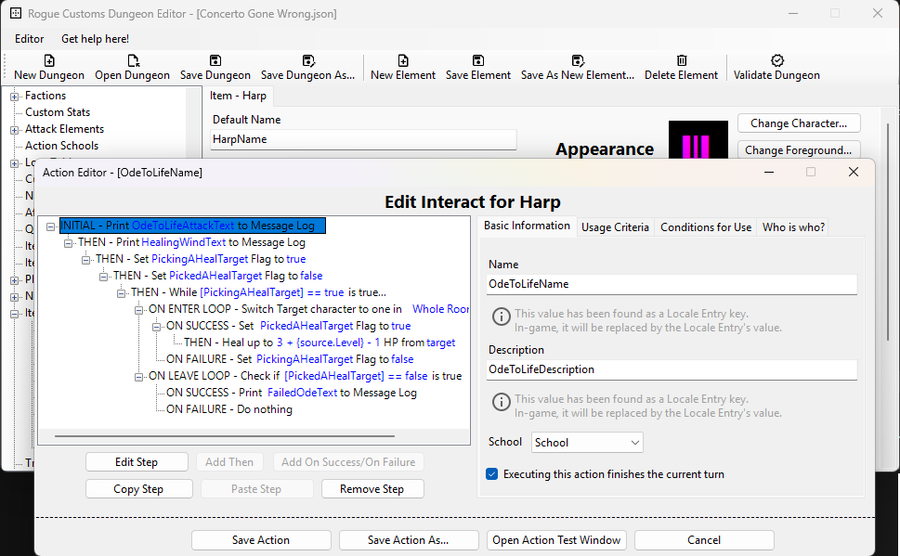The image size is (900, 556).
Task: Click the Save Dungeon As toolbar icon
Action: click(x=308, y=61)
